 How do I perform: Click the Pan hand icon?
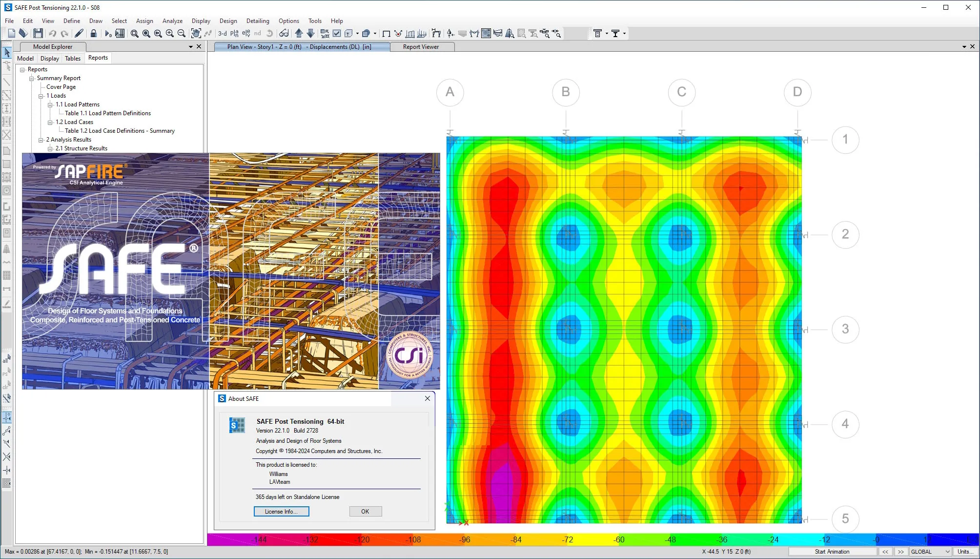[x=196, y=33]
